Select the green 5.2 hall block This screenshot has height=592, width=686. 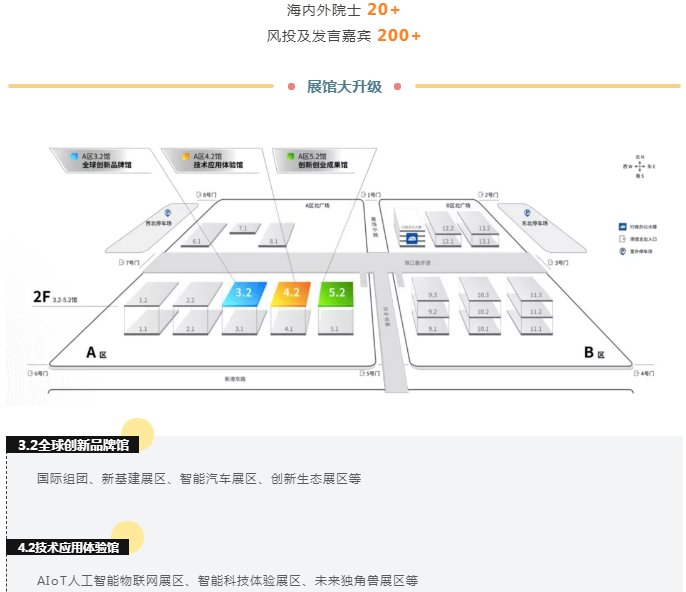pyautogui.click(x=336, y=293)
